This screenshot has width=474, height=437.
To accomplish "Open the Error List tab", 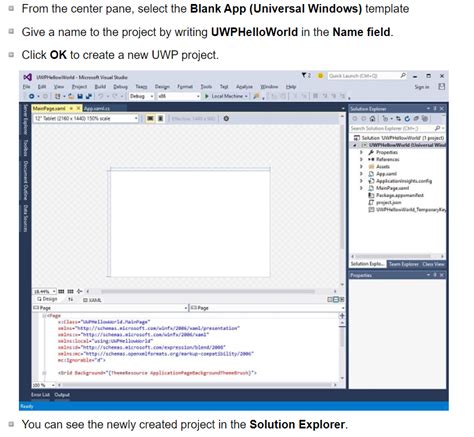I will coord(41,395).
